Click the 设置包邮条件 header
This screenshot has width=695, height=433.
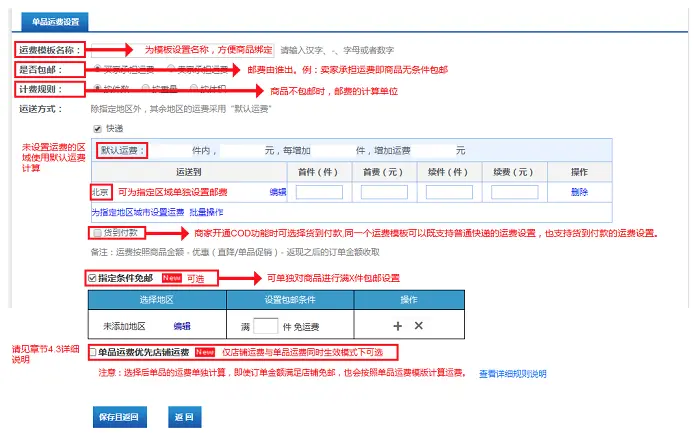coord(290,300)
